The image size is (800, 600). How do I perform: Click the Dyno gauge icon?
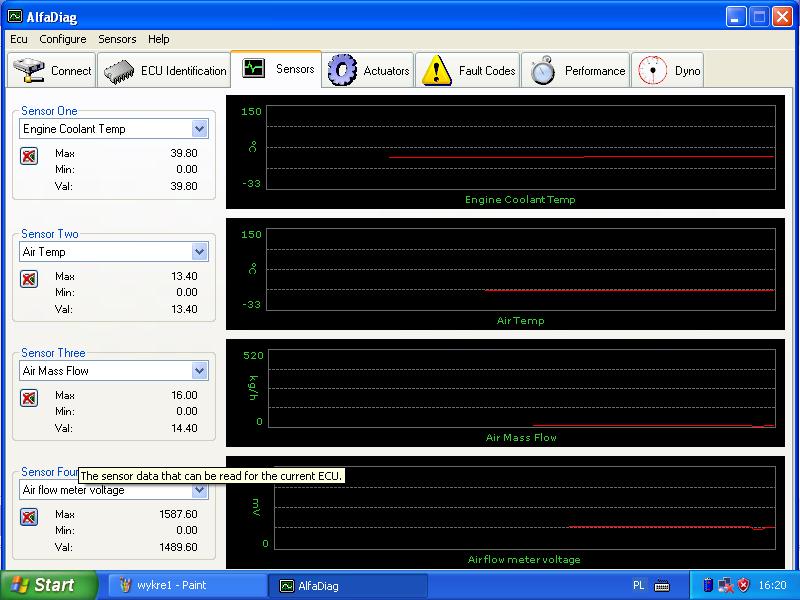click(x=653, y=71)
